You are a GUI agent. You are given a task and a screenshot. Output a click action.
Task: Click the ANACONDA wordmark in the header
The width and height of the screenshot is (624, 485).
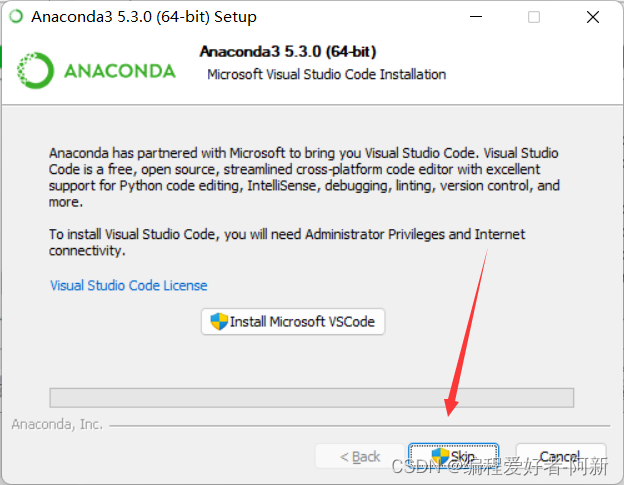(119, 71)
